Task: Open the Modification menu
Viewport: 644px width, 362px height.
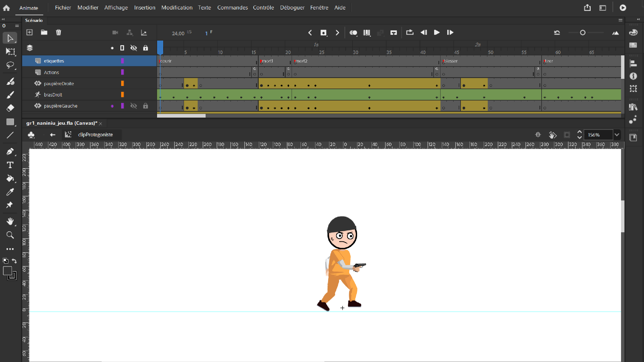Action: (x=177, y=8)
